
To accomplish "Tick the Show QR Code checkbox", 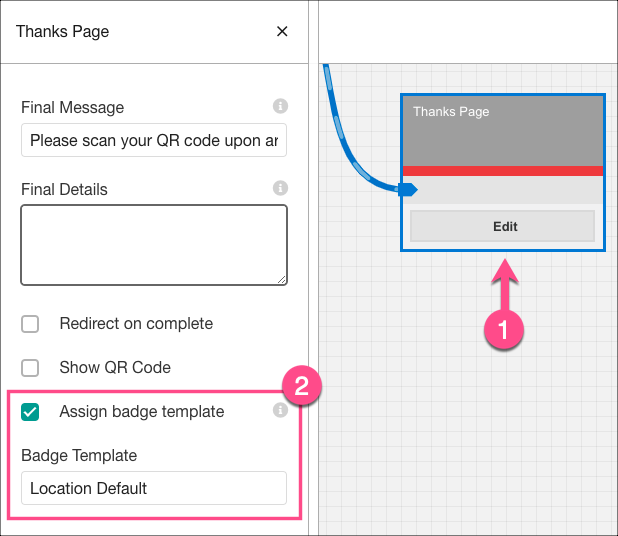I will click(30, 368).
